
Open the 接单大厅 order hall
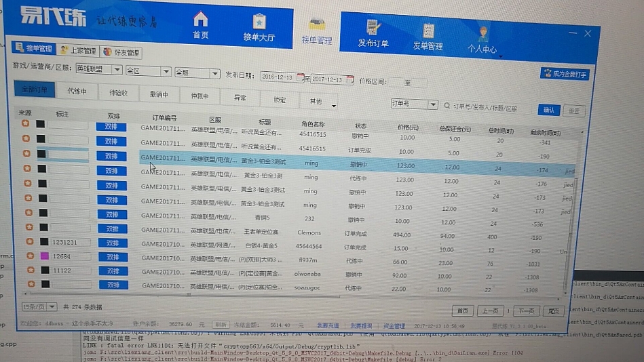tap(259, 28)
